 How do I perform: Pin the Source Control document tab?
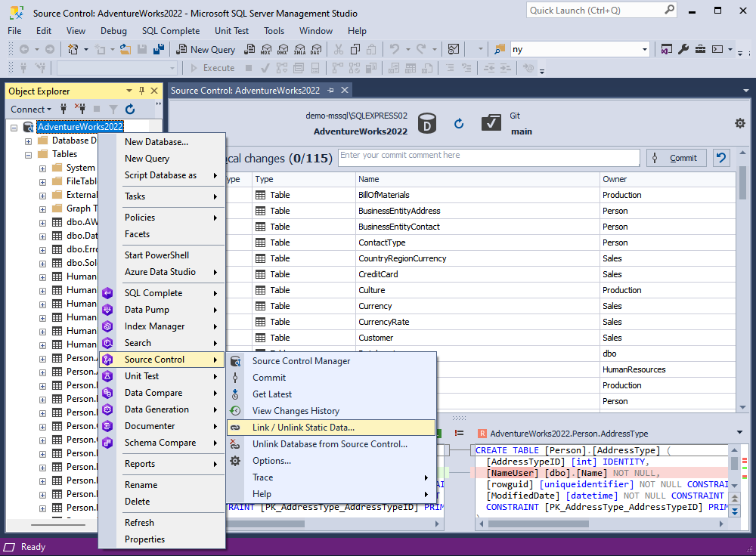pyautogui.click(x=331, y=90)
